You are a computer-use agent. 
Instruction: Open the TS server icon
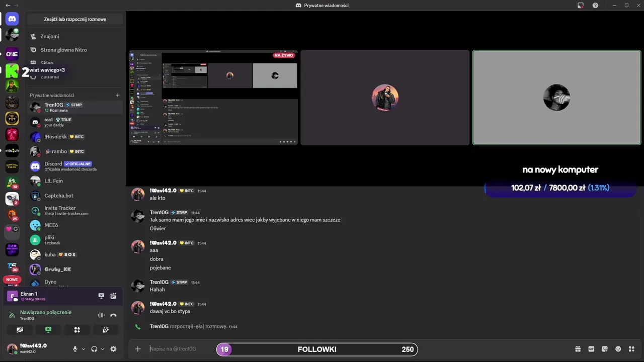12,265
